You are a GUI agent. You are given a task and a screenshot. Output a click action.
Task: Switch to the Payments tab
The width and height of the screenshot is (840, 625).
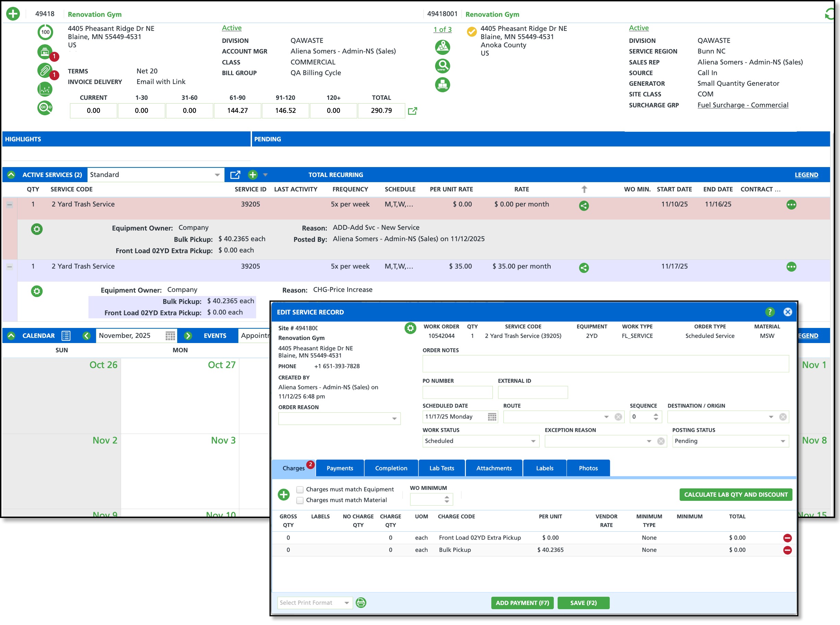(339, 468)
